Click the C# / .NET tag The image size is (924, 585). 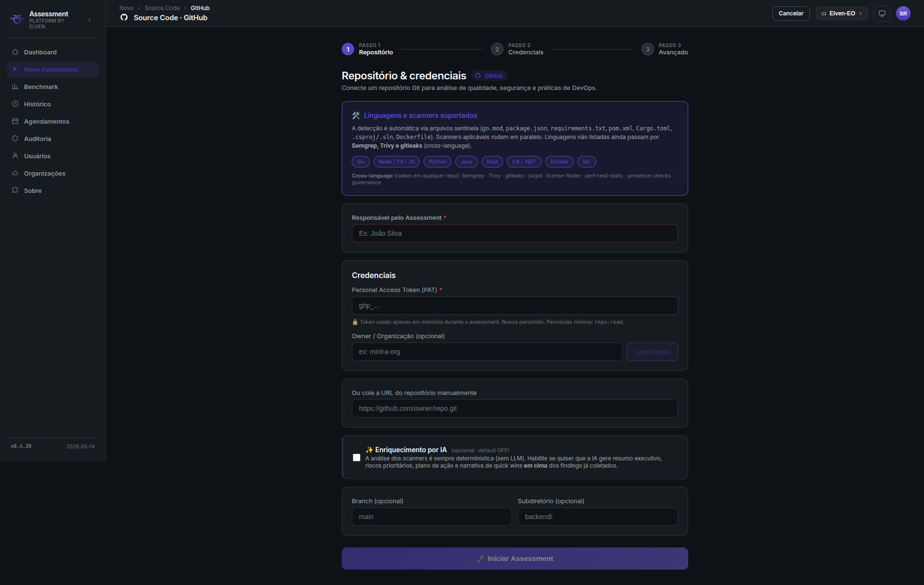tap(524, 162)
